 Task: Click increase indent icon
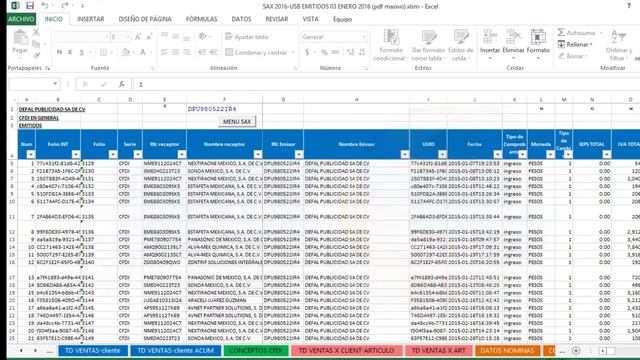click(x=214, y=52)
